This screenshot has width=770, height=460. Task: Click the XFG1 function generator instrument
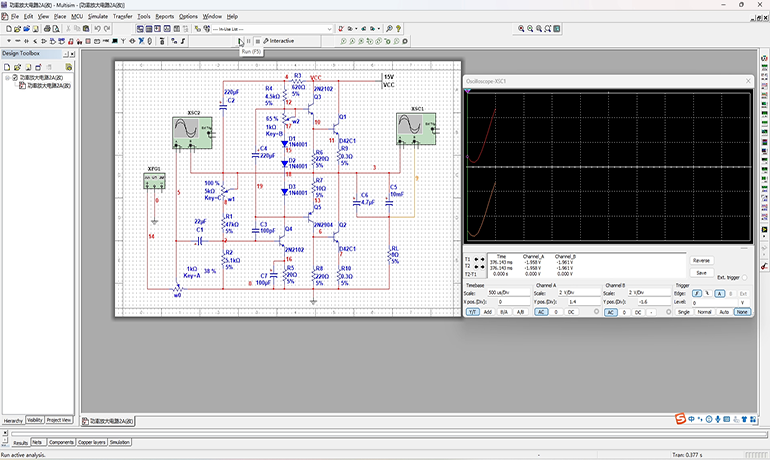pyautogui.click(x=154, y=181)
